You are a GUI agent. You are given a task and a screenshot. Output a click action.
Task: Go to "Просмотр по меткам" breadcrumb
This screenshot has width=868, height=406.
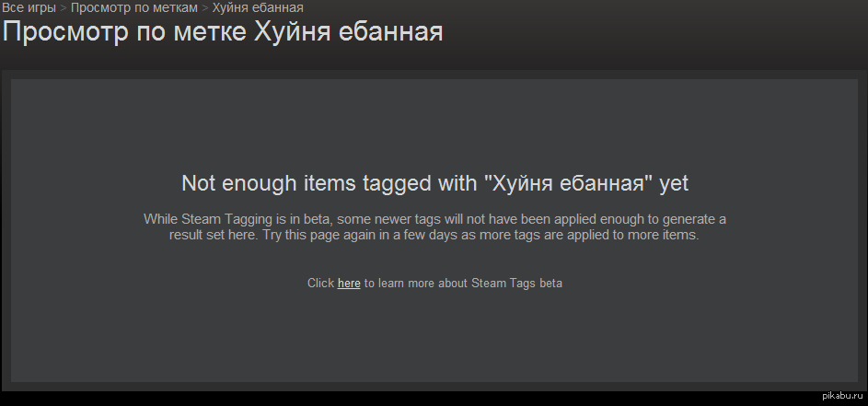(x=134, y=7)
